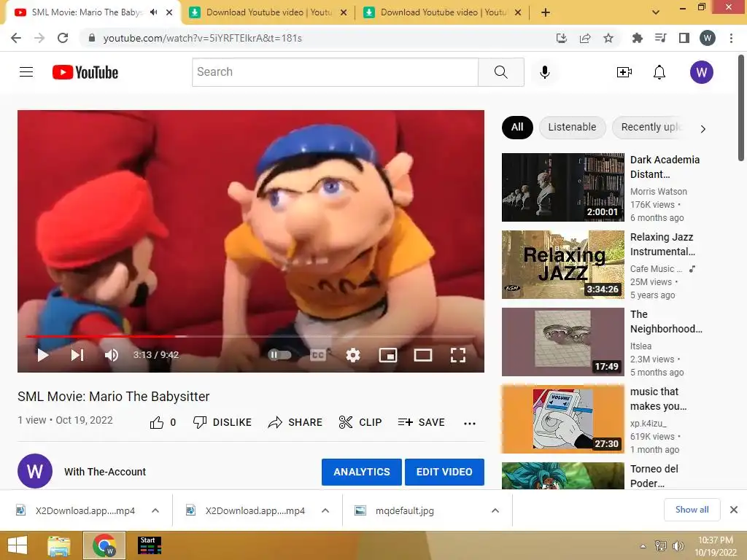Bookmark this page with star
The height and width of the screenshot is (560, 747).
tap(608, 38)
